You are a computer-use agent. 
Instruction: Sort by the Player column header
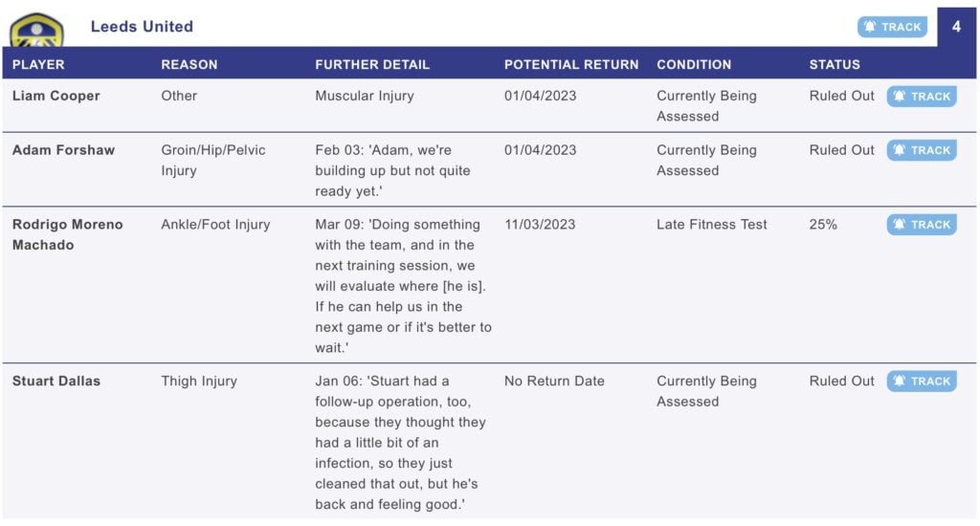(x=38, y=64)
